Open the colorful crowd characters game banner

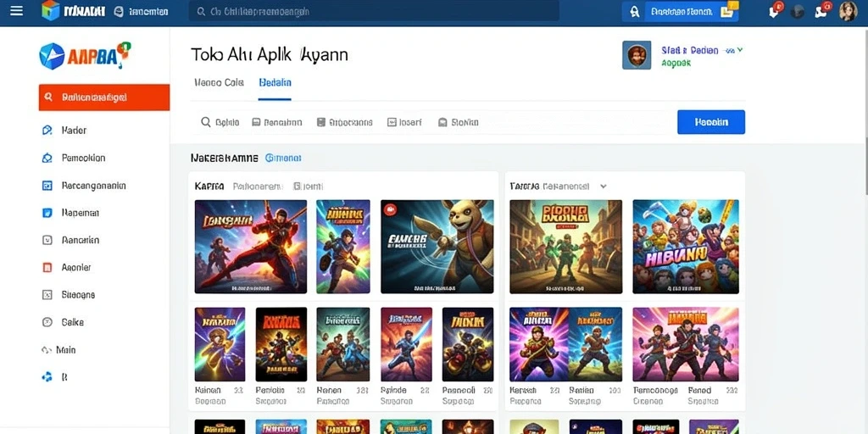(x=686, y=247)
